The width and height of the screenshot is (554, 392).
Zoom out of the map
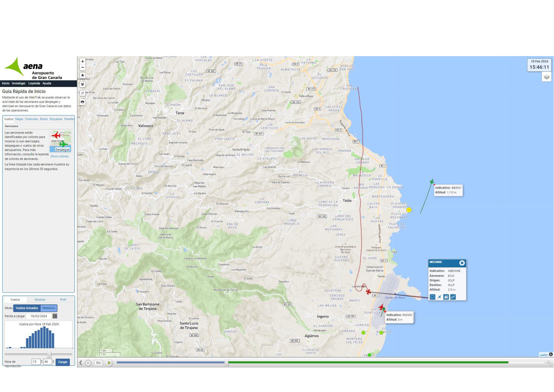tap(83, 67)
